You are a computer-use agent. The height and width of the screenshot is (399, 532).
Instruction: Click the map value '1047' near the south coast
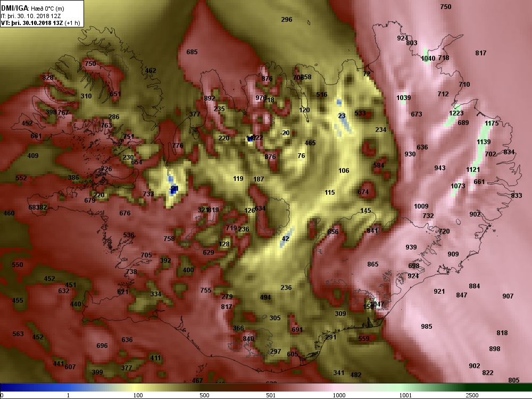click(377, 304)
